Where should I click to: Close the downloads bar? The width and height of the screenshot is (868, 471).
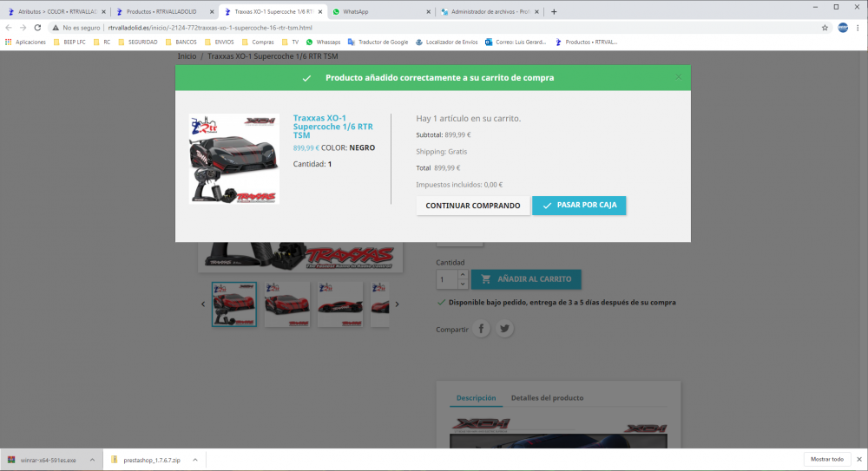859,460
